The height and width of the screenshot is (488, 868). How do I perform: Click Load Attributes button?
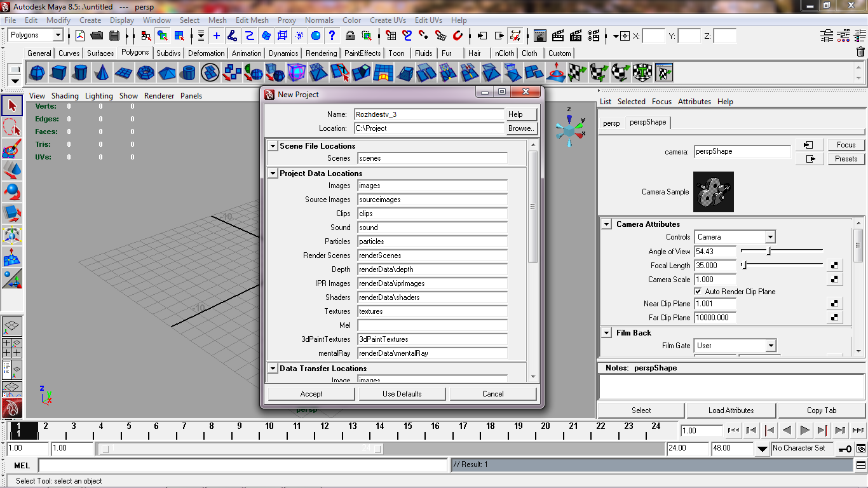point(731,410)
